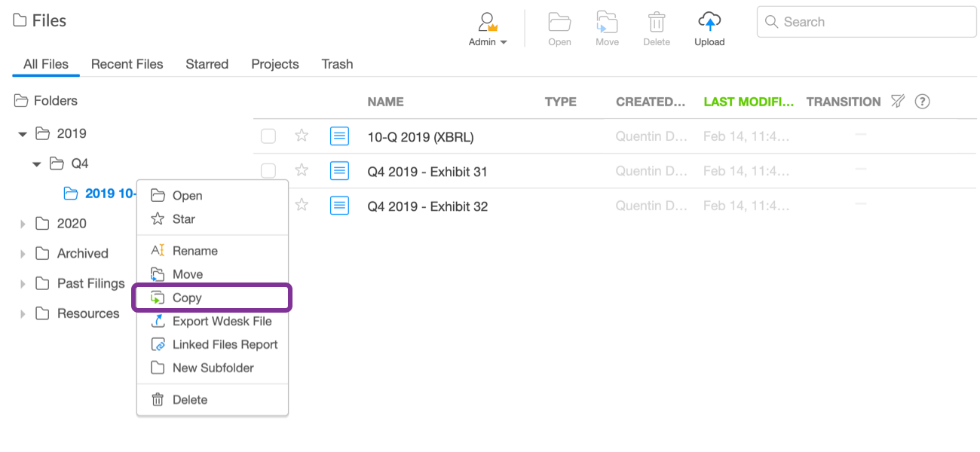Click the Move icon in top toolbar

point(607,22)
